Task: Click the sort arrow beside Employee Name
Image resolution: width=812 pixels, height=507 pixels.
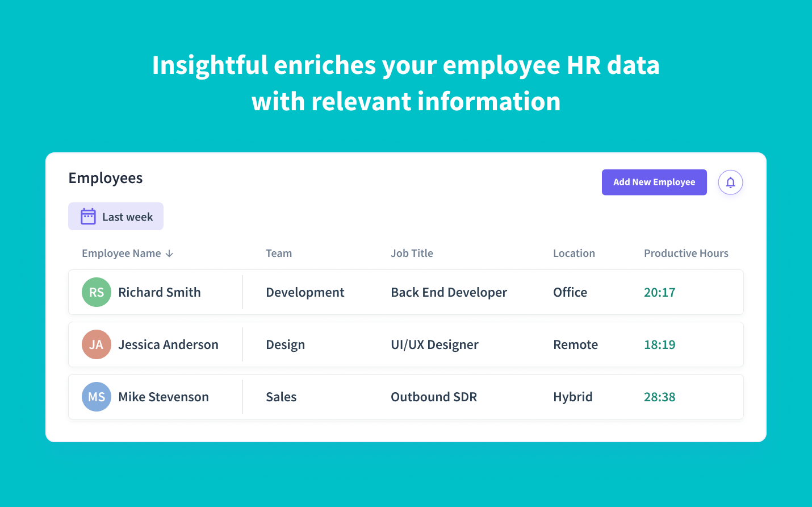Action: tap(170, 253)
